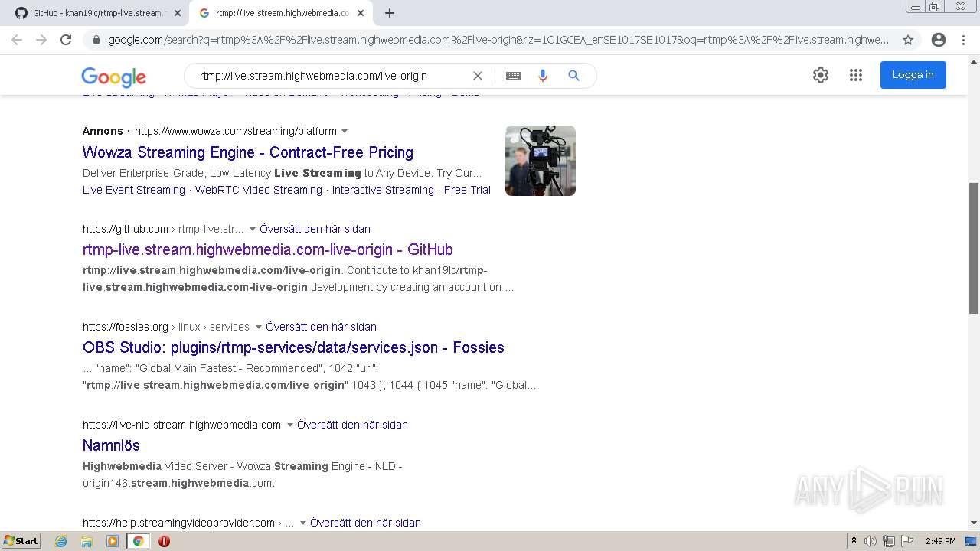
Task: Open the volume speaker tray icon
Action: [x=871, y=541]
